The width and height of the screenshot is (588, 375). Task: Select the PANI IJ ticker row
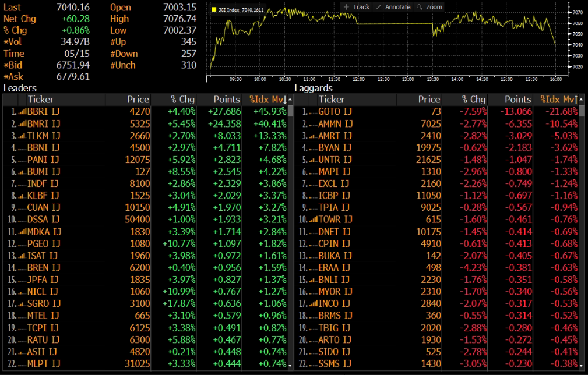[43, 160]
